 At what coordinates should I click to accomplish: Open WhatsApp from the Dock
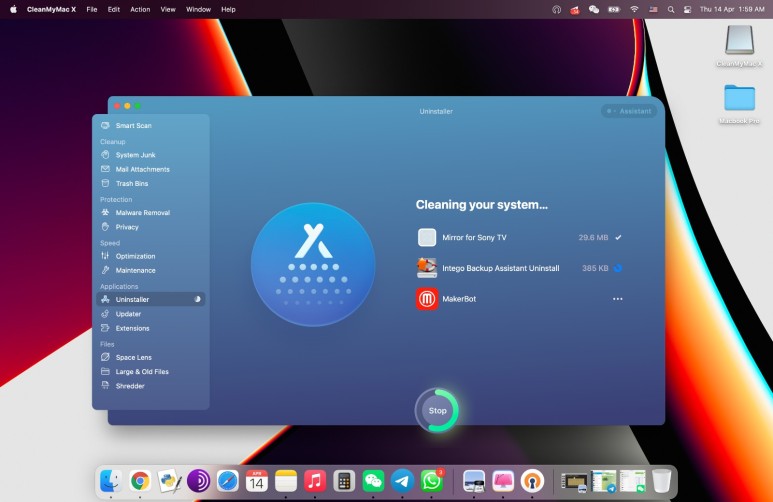pyautogui.click(x=432, y=481)
